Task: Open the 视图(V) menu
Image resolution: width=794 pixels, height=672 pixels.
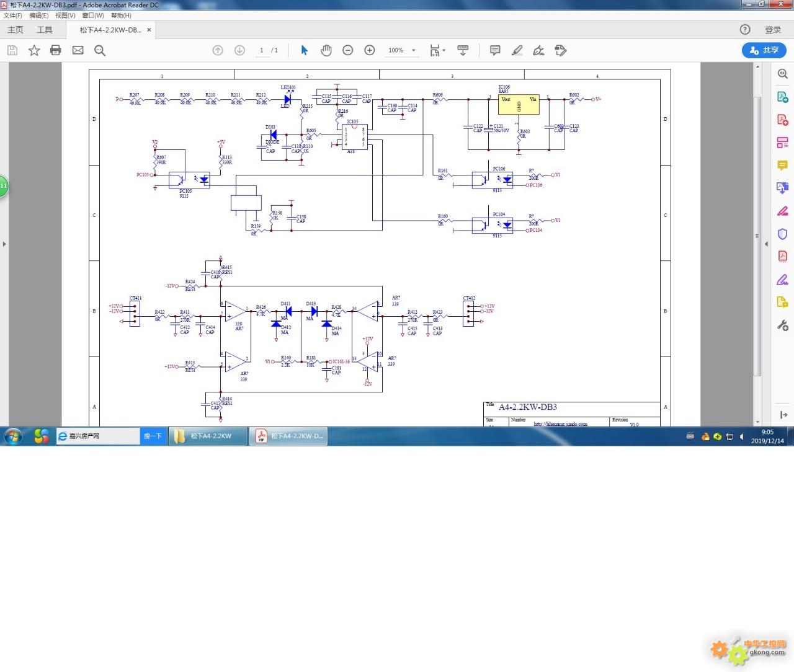Action: 65,15
